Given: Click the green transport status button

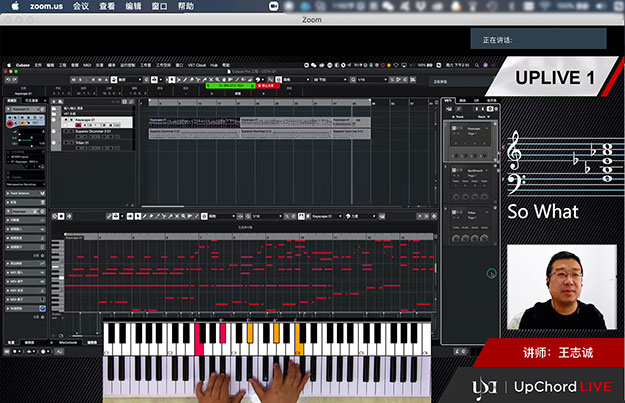Looking at the screenshot, I should click(228, 86).
